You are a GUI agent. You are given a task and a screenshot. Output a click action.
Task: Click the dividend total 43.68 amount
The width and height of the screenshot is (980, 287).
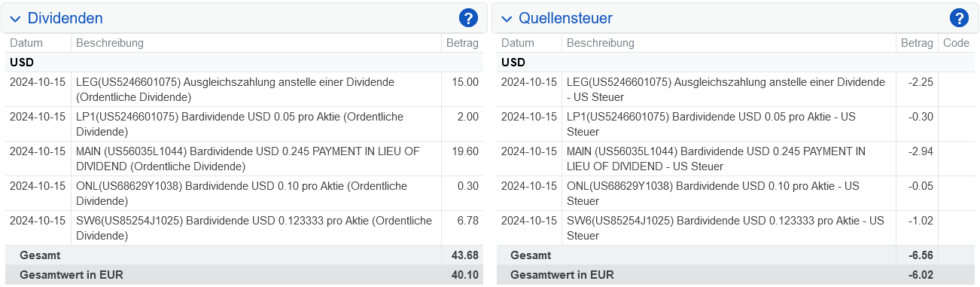(464, 255)
